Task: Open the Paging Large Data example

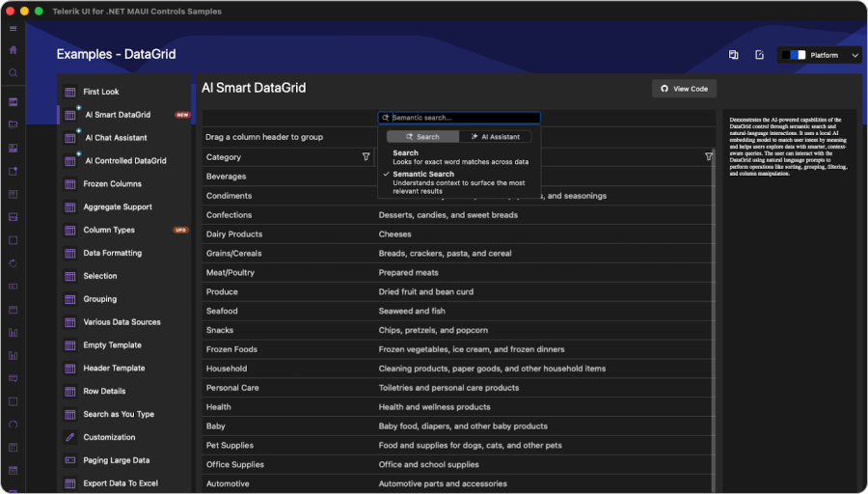Action: point(124,460)
